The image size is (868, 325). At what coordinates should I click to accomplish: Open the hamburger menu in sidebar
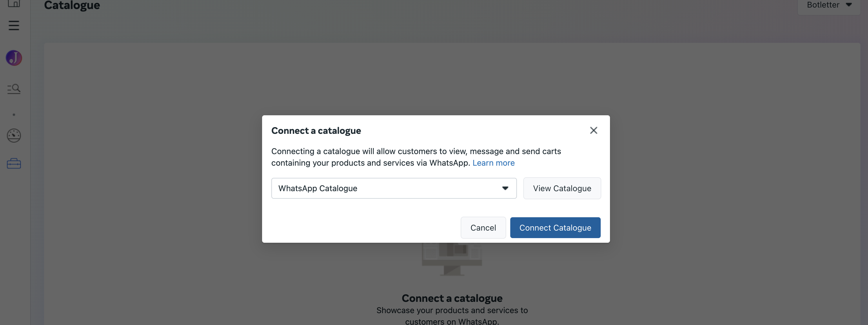coord(14,25)
